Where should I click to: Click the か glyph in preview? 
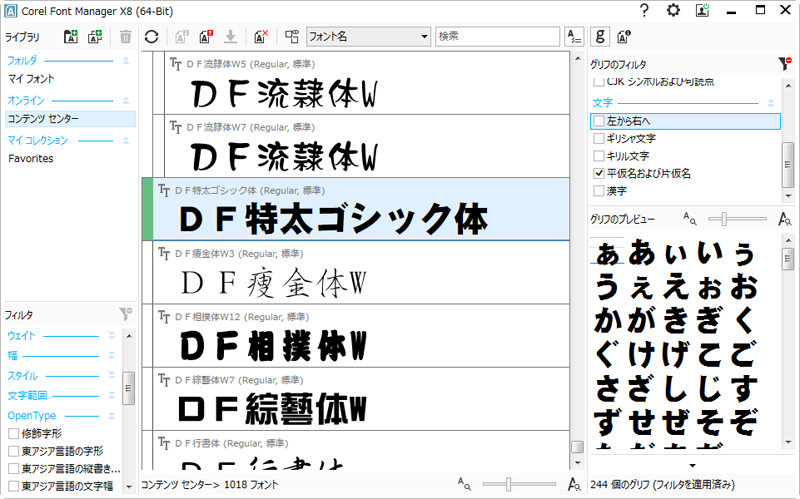click(607, 321)
